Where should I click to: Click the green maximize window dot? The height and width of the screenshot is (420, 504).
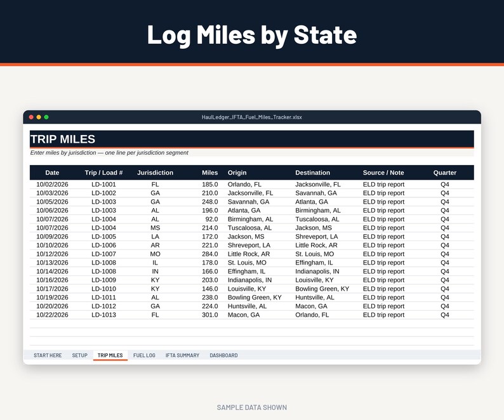coord(46,117)
